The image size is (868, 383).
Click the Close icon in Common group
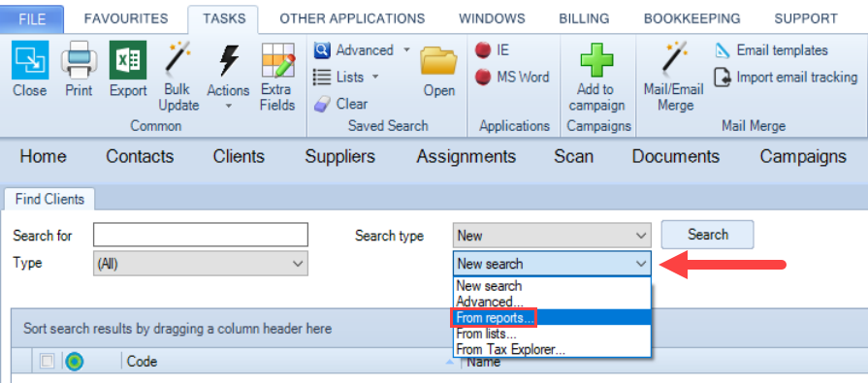tap(30, 60)
